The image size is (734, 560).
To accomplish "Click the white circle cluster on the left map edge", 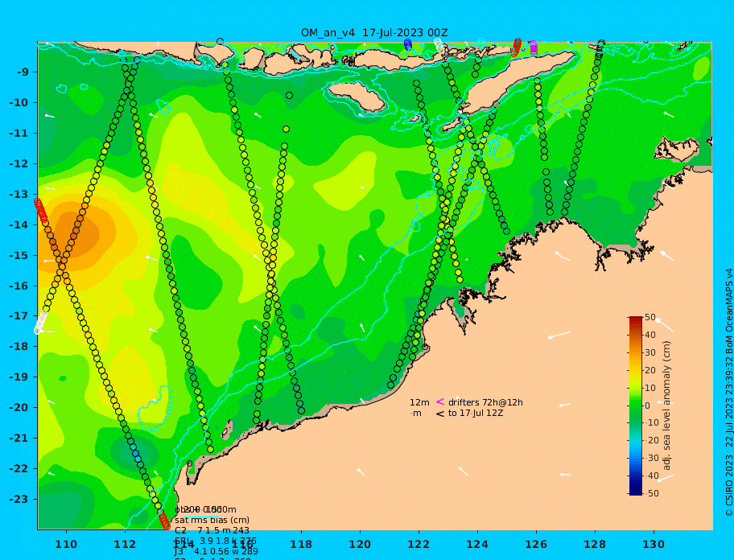I will click(41, 322).
